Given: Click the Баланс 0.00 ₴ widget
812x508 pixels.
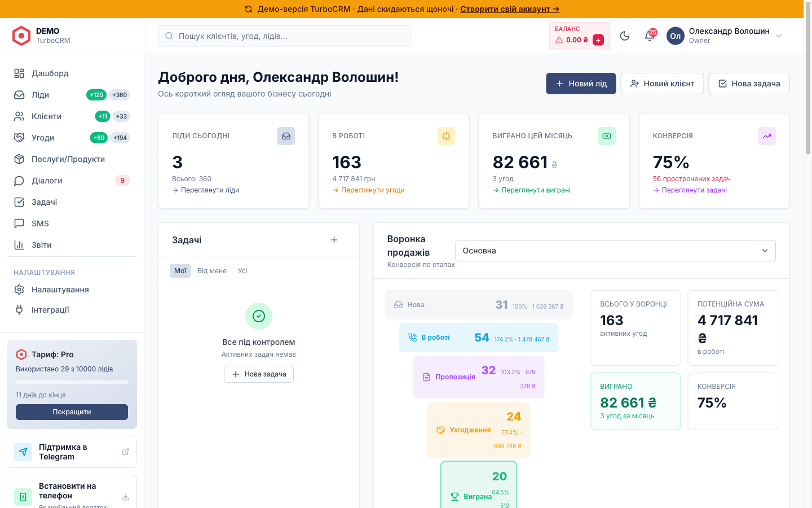Looking at the screenshot, I should tap(580, 36).
